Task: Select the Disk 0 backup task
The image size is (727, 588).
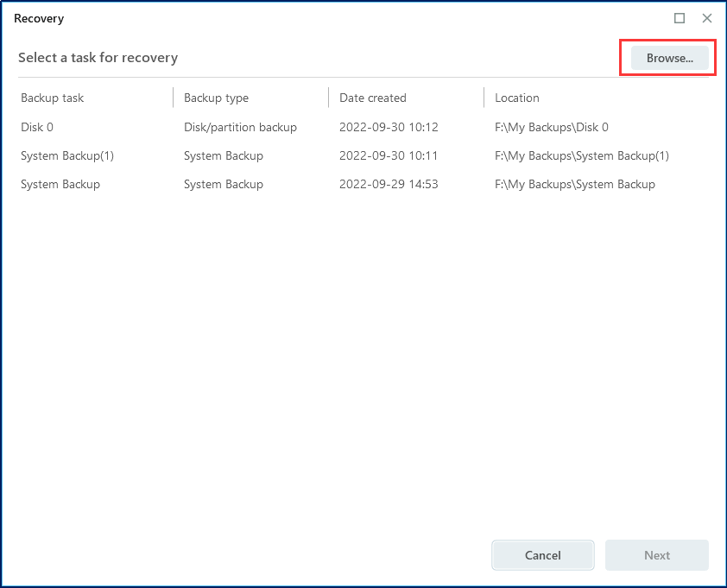Action: tap(37, 127)
